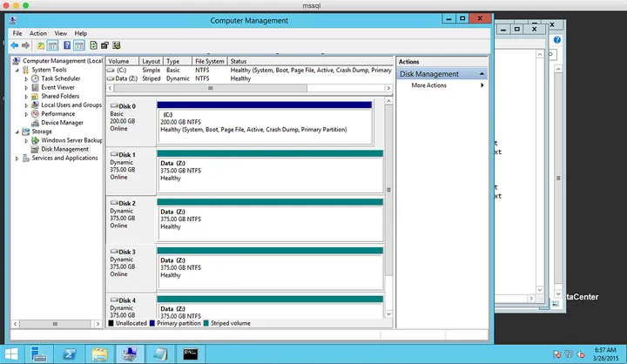Click the teal Striped volume legend swatch
Image resolution: width=627 pixels, height=364 pixels.
tap(206, 323)
